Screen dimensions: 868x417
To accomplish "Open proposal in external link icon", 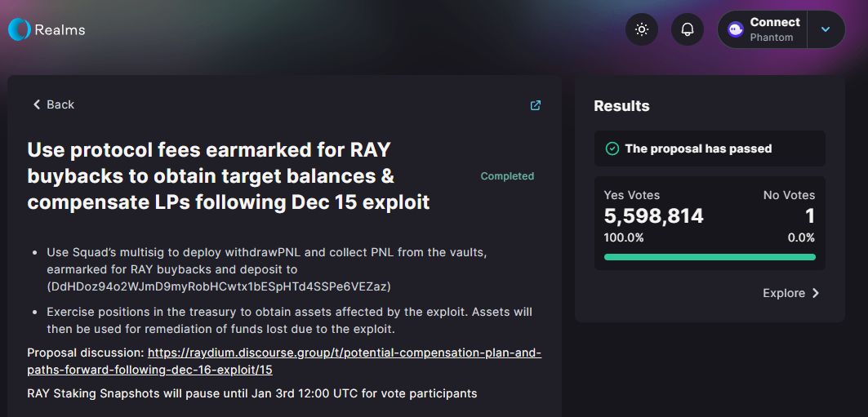I will [536, 105].
